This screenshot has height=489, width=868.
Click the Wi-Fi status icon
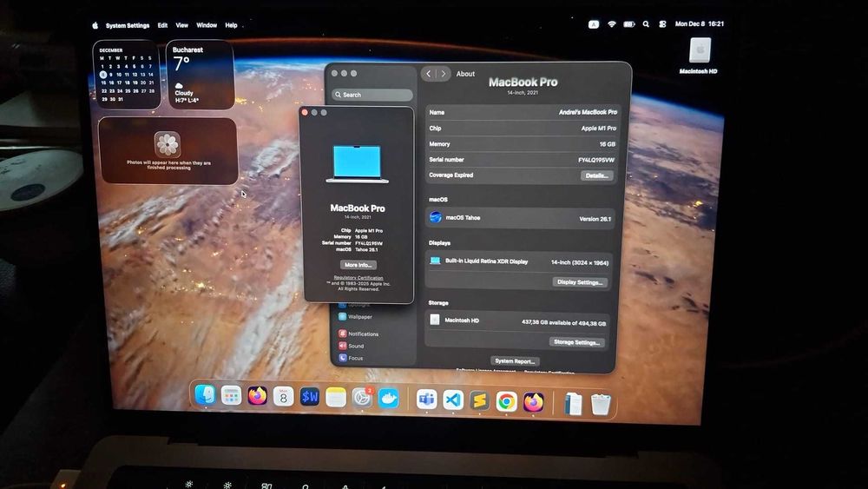click(612, 24)
